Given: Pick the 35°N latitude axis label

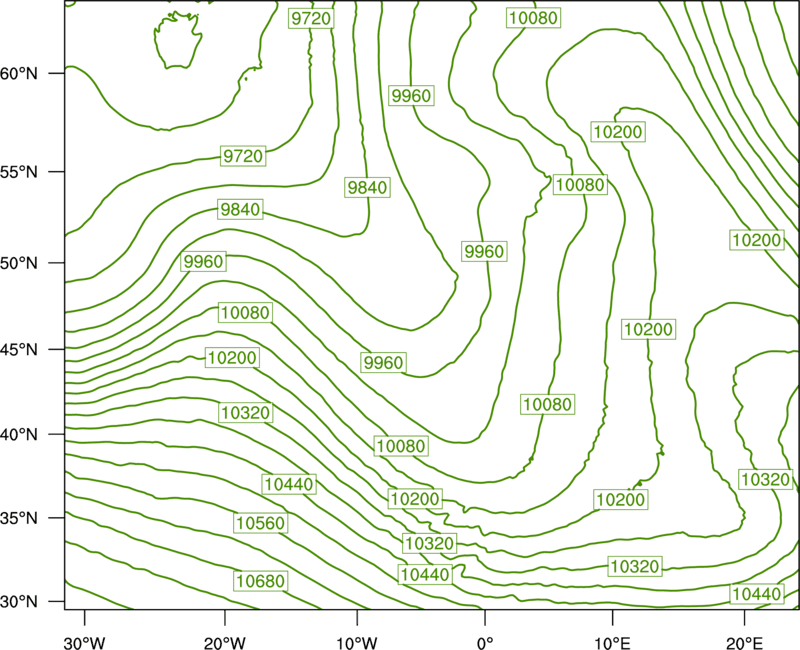Looking at the screenshot, I should pos(19,518).
